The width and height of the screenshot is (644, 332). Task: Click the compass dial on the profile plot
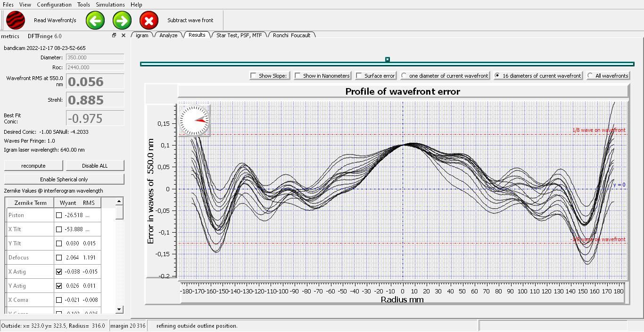tap(194, 121)
